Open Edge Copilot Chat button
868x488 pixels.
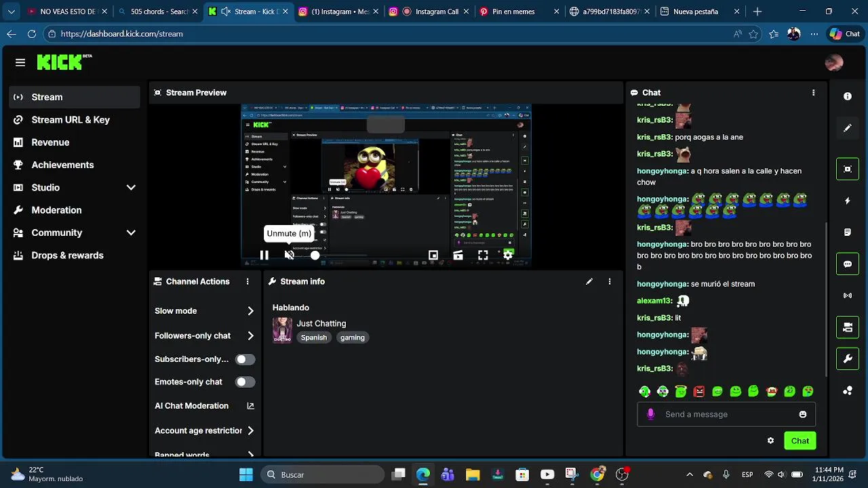click(x=845, y=34)
